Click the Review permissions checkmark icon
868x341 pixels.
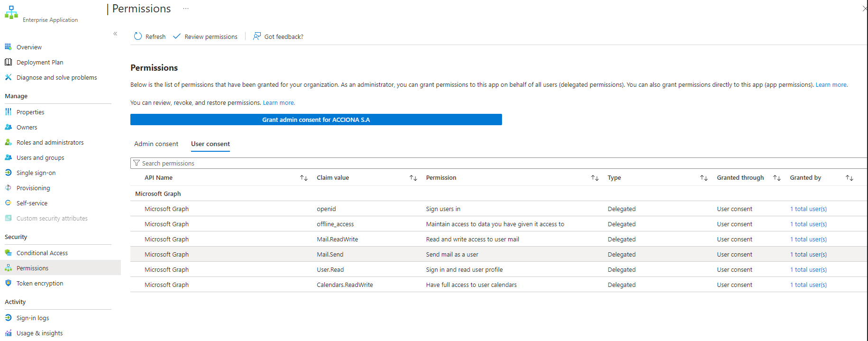177,37
